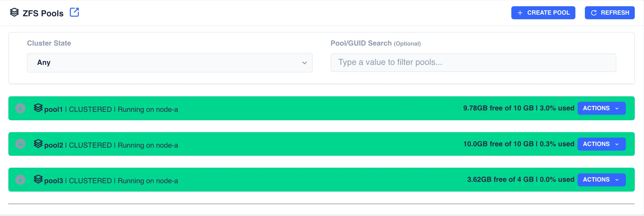Click the download arrow circle on pool2's row
This screenshot has width=644, height=216.
pos(20,144)
